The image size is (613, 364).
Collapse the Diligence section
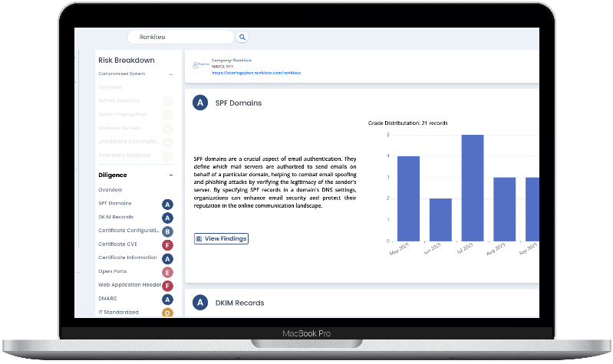coord(170,175)
